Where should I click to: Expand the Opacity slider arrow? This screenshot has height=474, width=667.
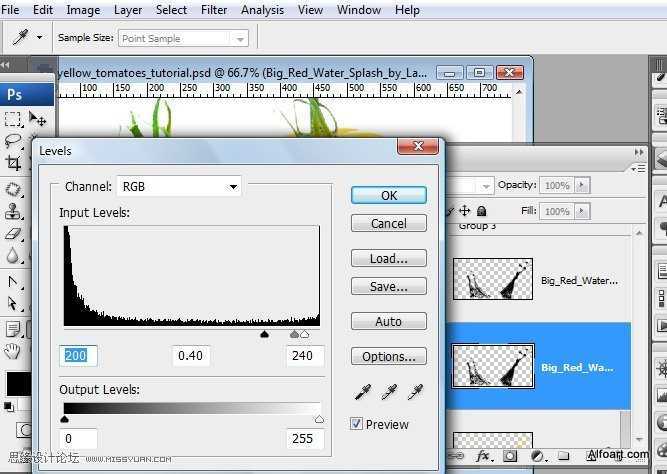tap(582, 185)
